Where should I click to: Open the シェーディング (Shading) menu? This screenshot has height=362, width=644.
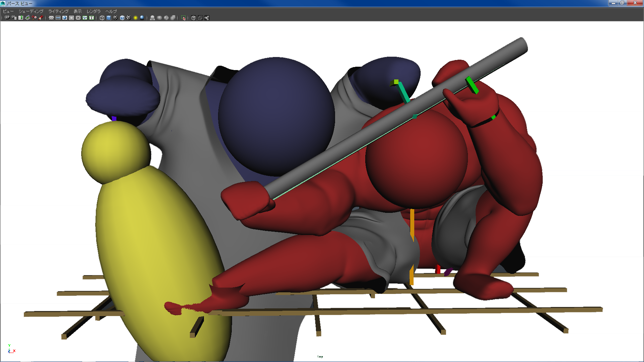(31, 11)
